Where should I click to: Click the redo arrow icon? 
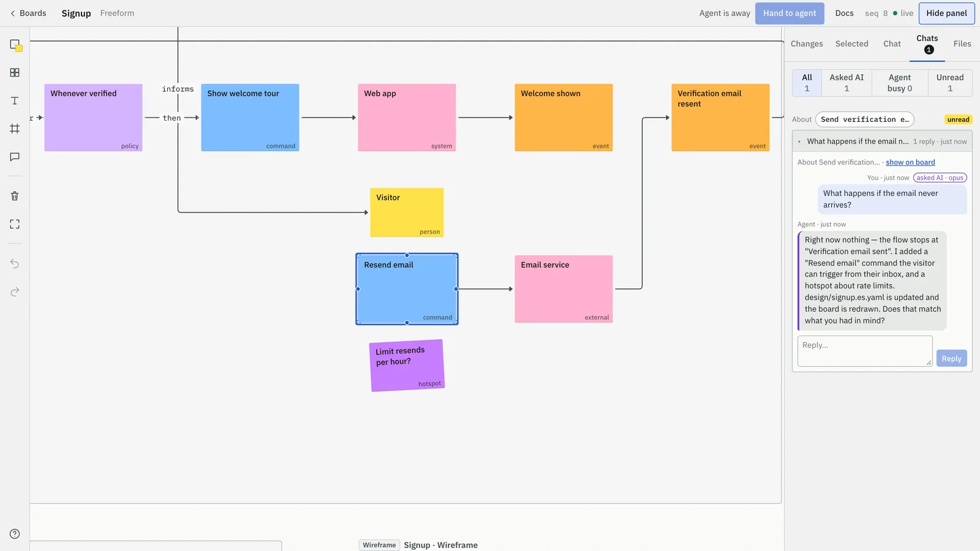(x=15, y=292)
